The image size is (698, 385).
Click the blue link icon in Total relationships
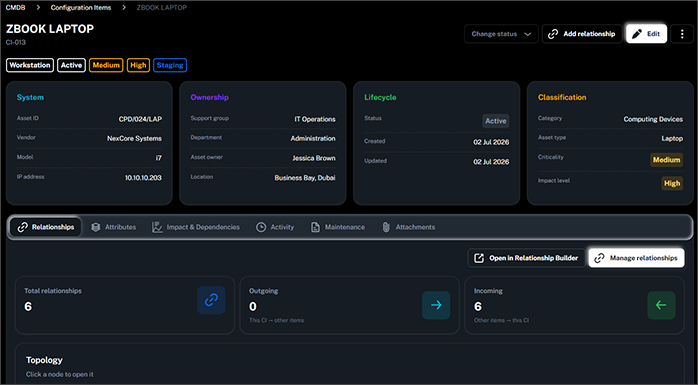click(x=211, y=300)
